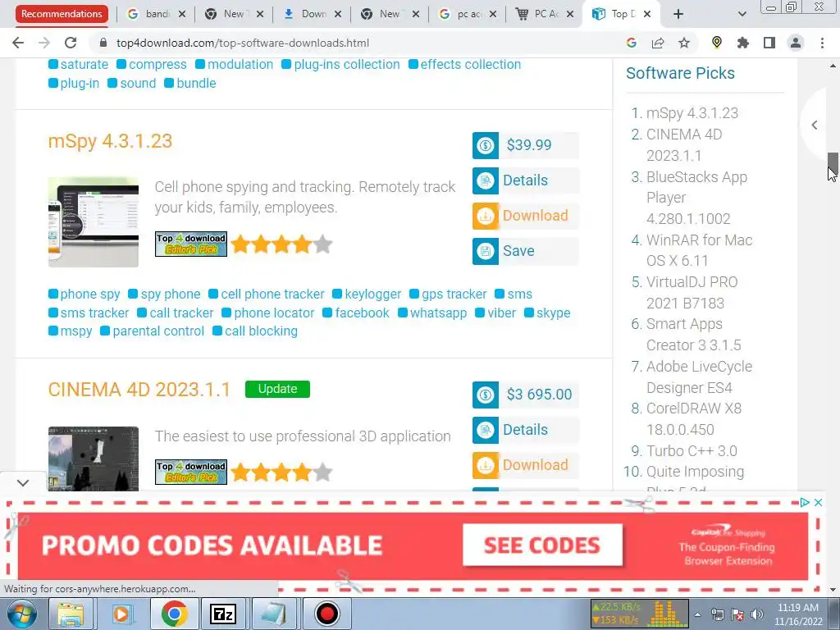Reload the current page
Viewport: 840px width, 630px height.
[71, 43]
